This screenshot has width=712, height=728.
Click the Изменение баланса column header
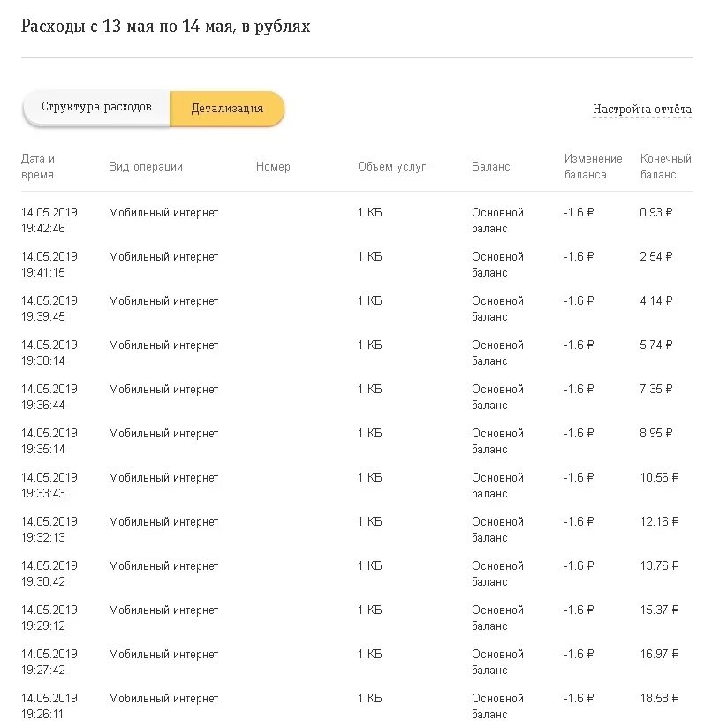594,166
